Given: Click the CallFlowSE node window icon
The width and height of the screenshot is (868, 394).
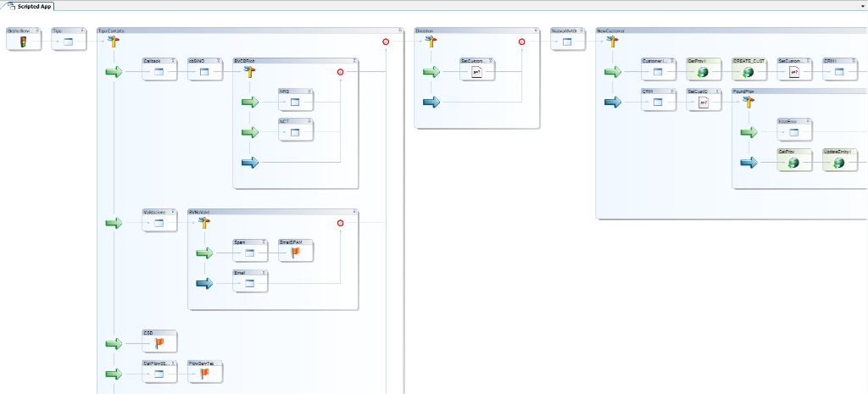Looking at the screenshot, I should coord(159,374).
